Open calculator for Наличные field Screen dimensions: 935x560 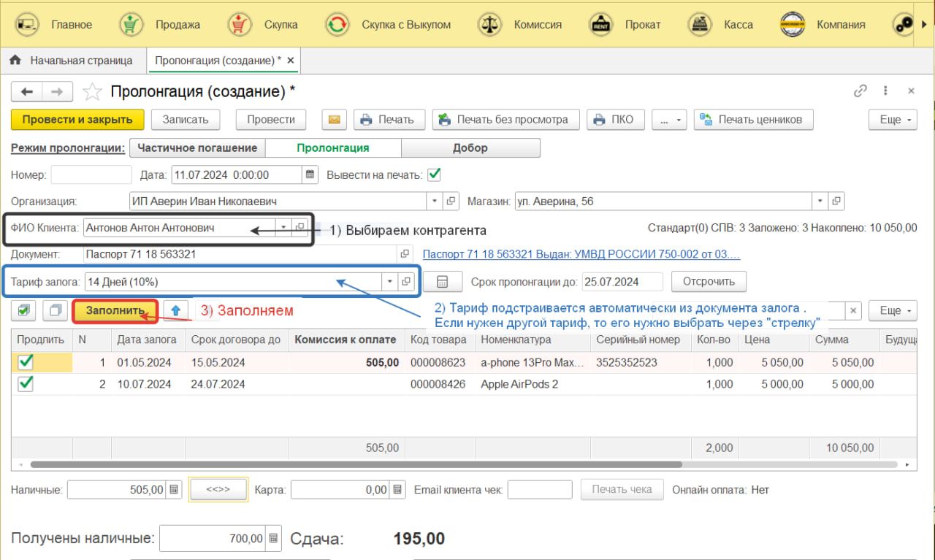[174, 490]
